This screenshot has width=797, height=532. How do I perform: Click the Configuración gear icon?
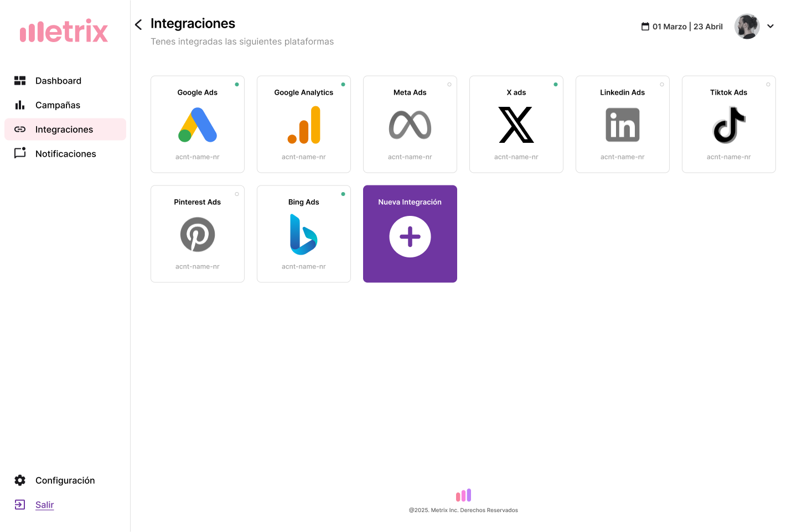[20, 481]
